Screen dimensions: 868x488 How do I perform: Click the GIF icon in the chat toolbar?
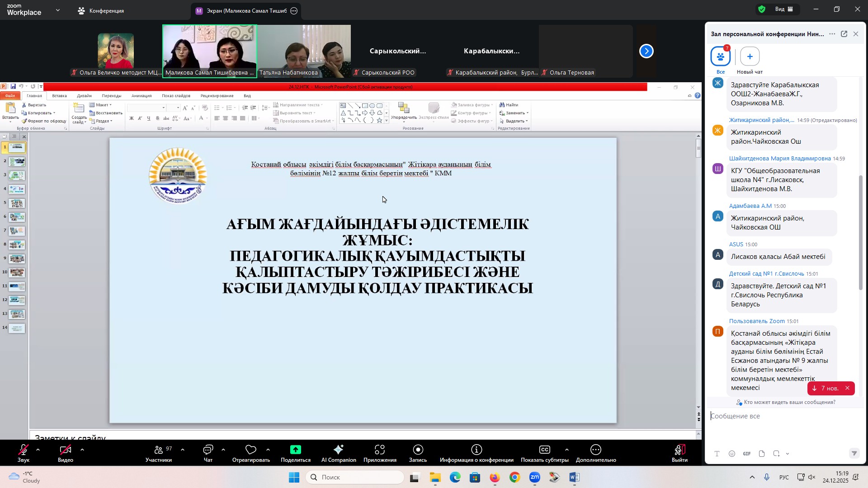747,454
